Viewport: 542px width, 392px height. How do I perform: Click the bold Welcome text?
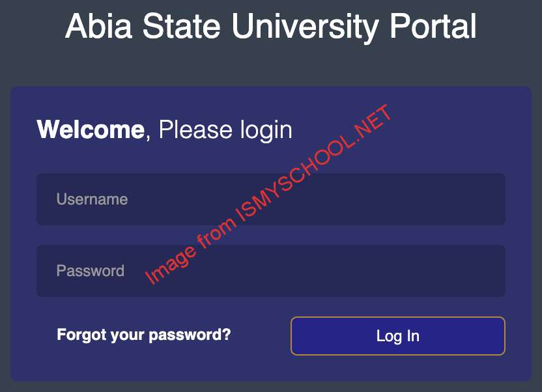coord(91,130)
